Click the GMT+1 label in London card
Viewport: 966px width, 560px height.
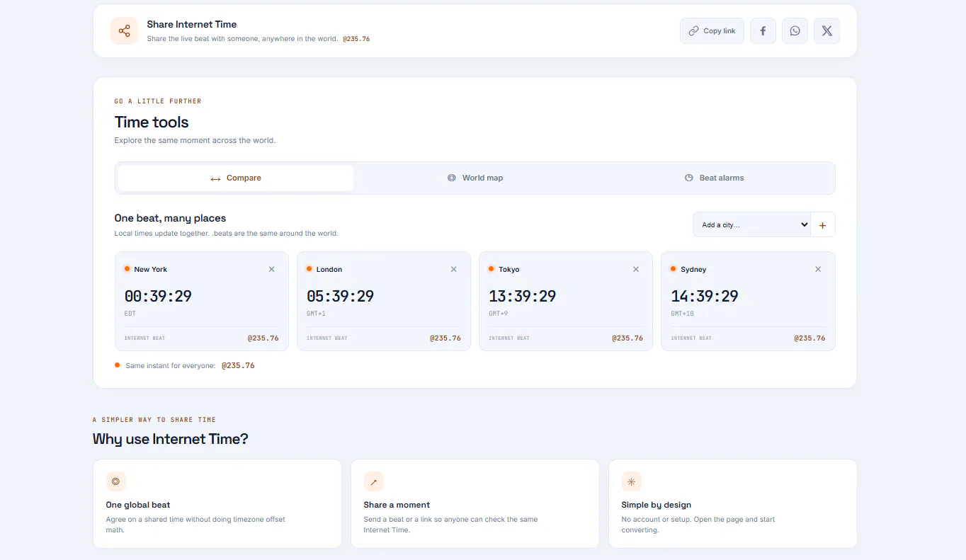tap(316, 314)
